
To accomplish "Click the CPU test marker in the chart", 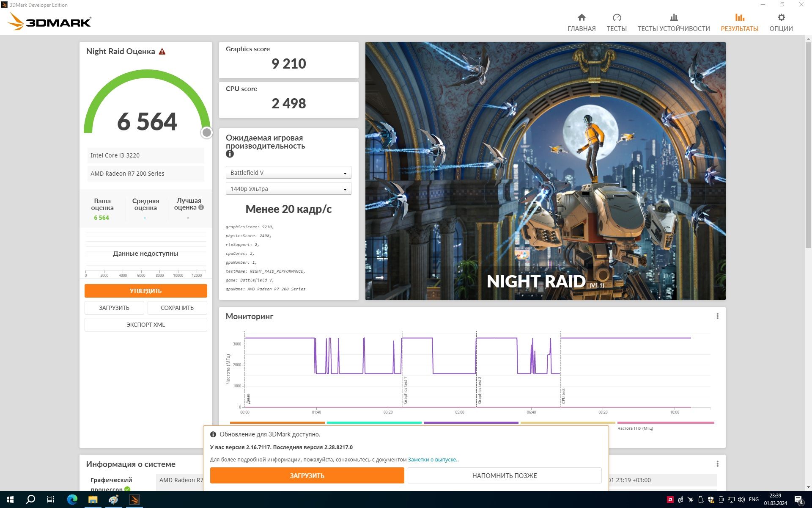I will 563,396.
